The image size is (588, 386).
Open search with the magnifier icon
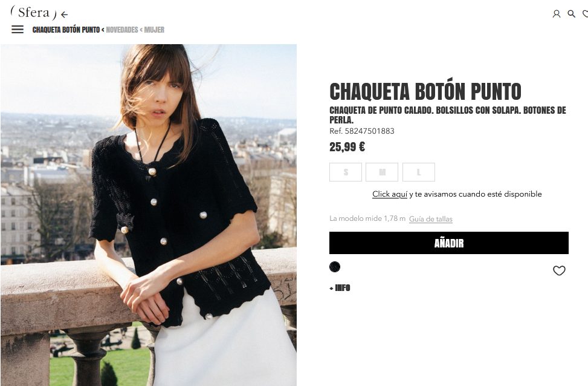pyautogui.click(x=571, y=14)
